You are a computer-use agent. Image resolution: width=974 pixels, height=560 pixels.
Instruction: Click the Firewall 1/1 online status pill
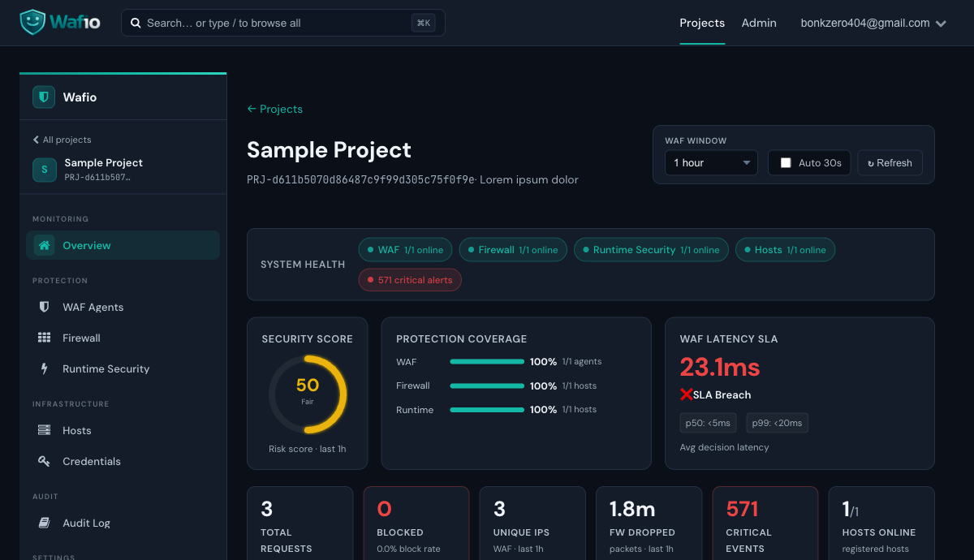click(x=513, y=250)
